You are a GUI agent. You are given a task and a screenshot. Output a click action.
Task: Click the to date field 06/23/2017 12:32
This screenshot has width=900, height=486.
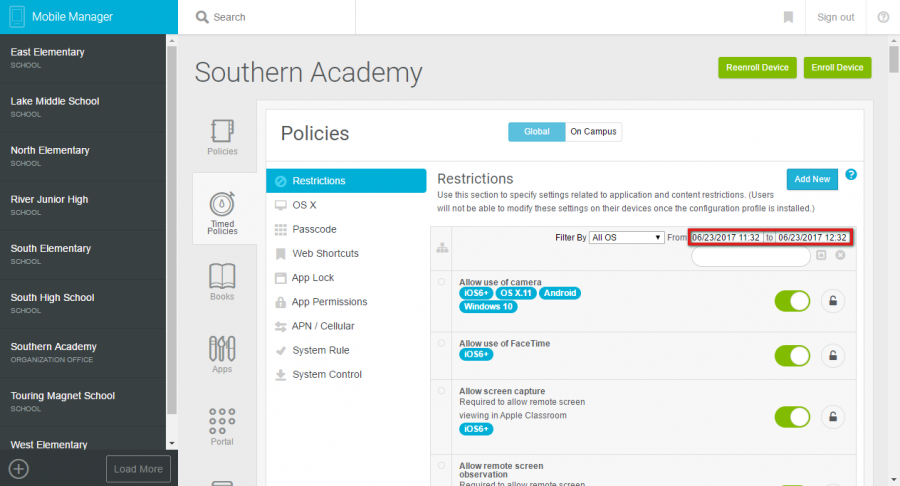click(x=813, y=237)
